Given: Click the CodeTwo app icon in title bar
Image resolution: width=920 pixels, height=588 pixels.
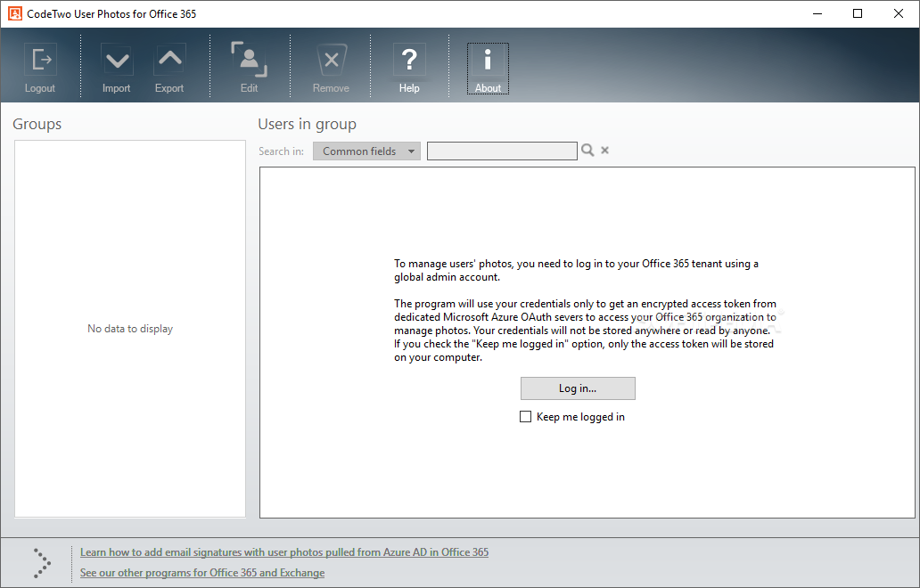Looking at the screenshot, I should point(14,13).
